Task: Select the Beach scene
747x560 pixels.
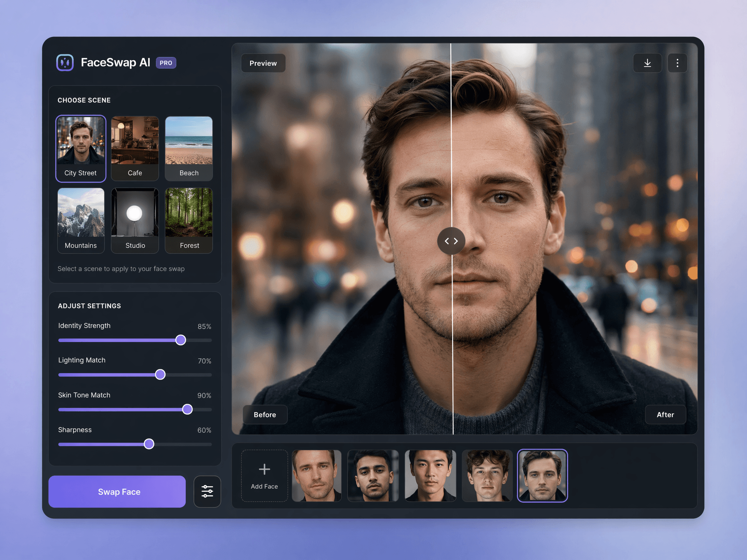Action: tap(189, 149)
